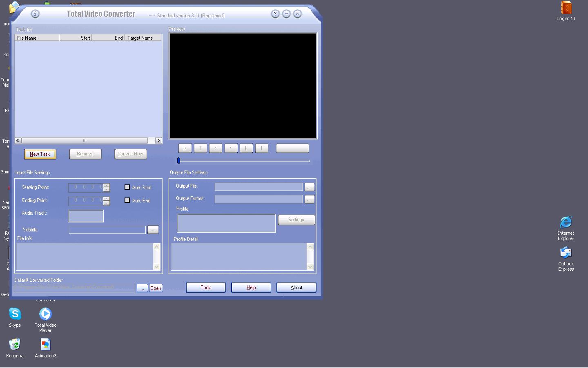The width and height of the screenshot is (588, 368).
Task: Open the Audio Track box
Action: click(86, 216)
